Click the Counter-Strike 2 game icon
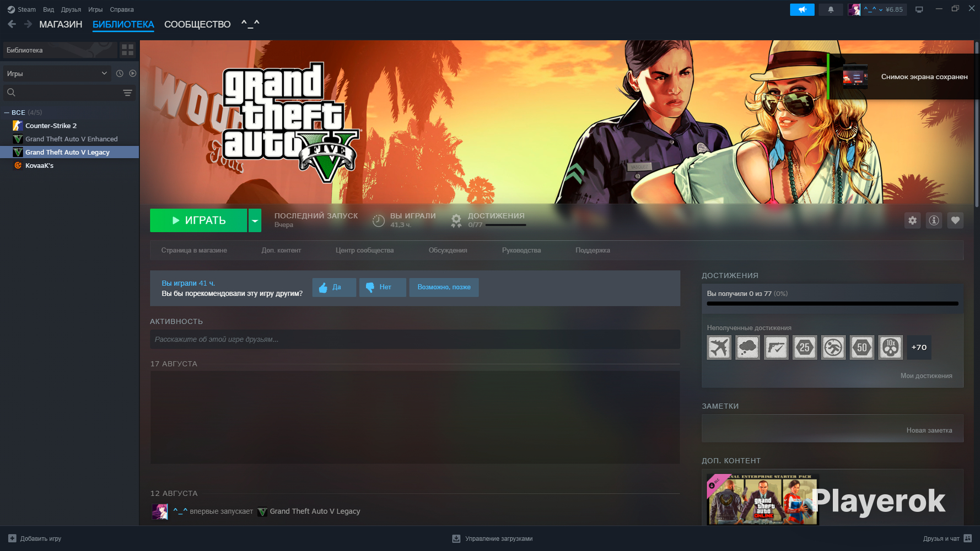 [18, 126]
